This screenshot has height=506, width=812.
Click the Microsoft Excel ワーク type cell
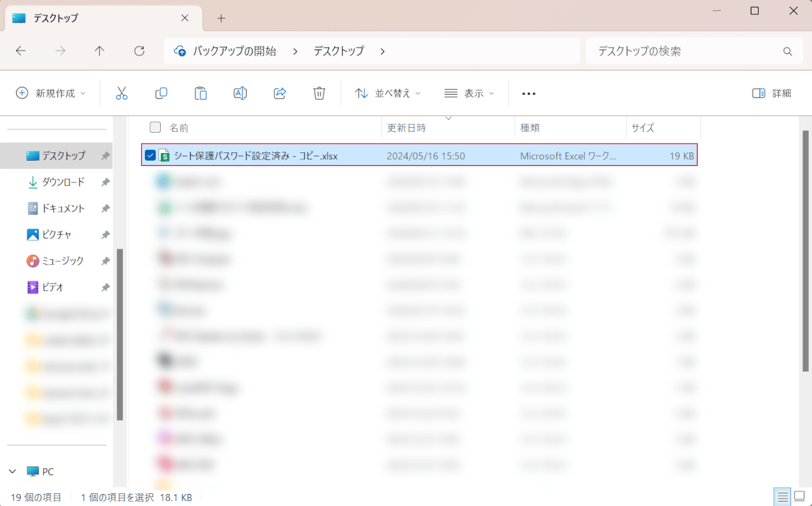(x=568, y=156)
